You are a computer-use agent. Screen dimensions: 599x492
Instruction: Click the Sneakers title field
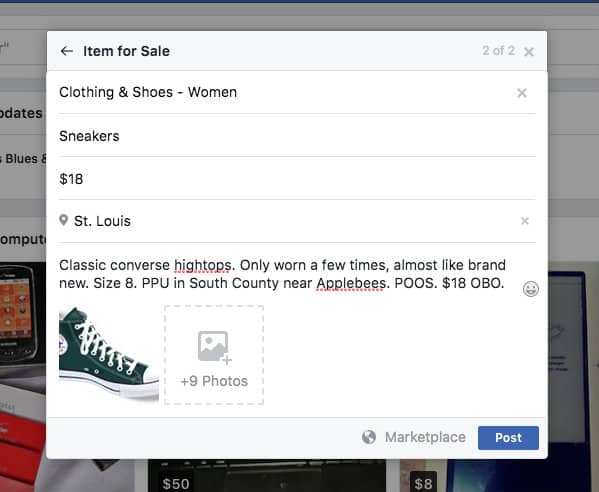tap(297, 136)
